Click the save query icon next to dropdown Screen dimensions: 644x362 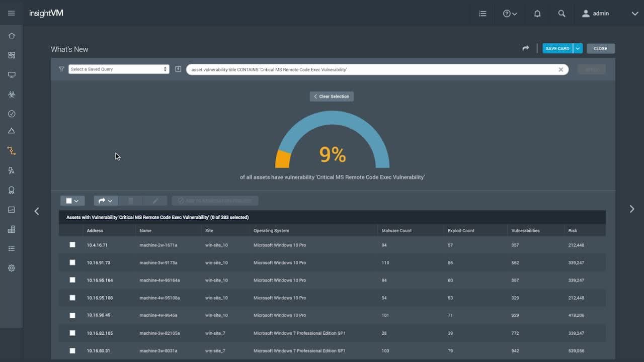pyautogui.click(x=178, y=69)
